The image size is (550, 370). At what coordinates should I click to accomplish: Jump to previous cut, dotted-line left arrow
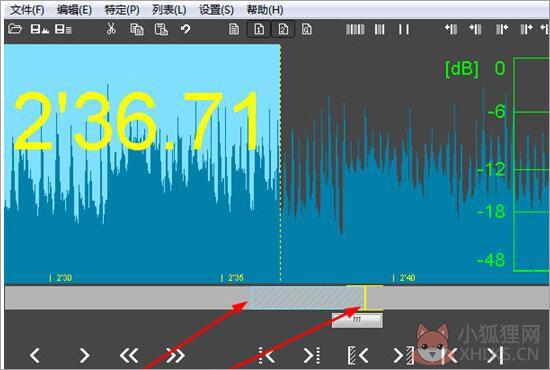266,356
